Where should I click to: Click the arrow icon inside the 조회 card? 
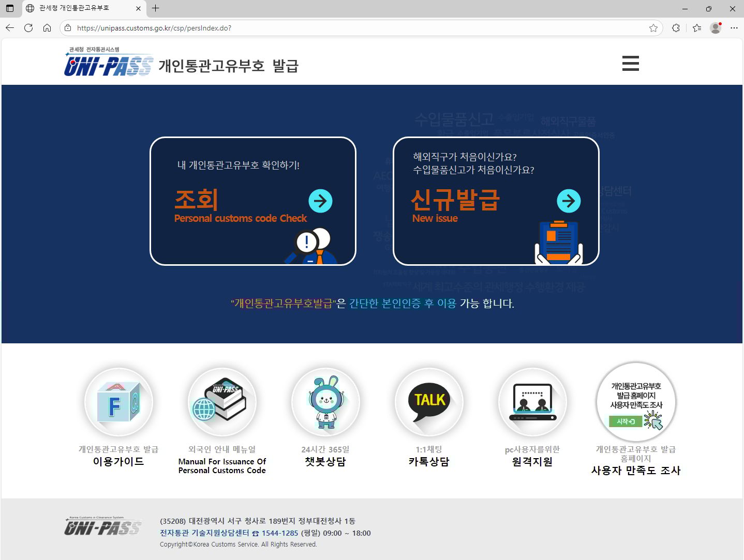[x=321, y=201]
